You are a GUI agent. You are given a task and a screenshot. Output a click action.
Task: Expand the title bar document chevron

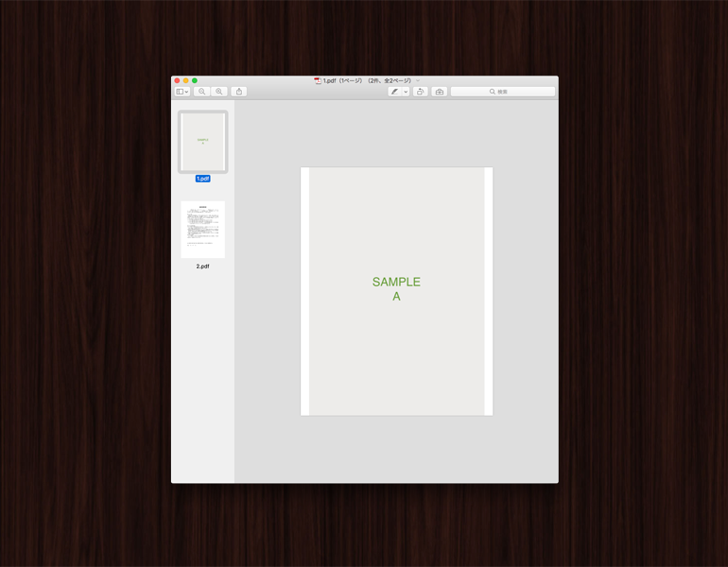418,81
